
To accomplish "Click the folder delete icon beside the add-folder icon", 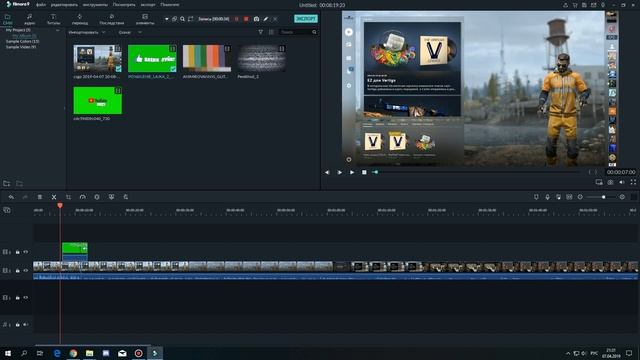I will tap(19, 184).
